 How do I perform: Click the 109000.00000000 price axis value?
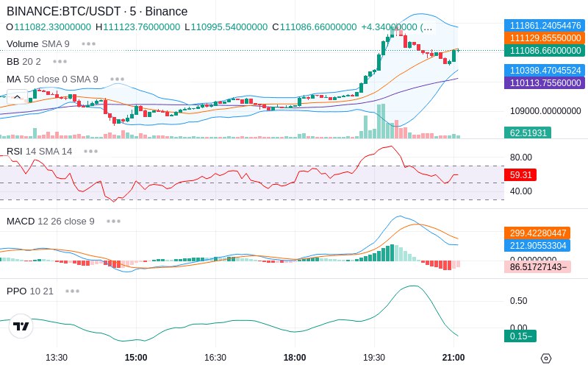coord(545,111)
